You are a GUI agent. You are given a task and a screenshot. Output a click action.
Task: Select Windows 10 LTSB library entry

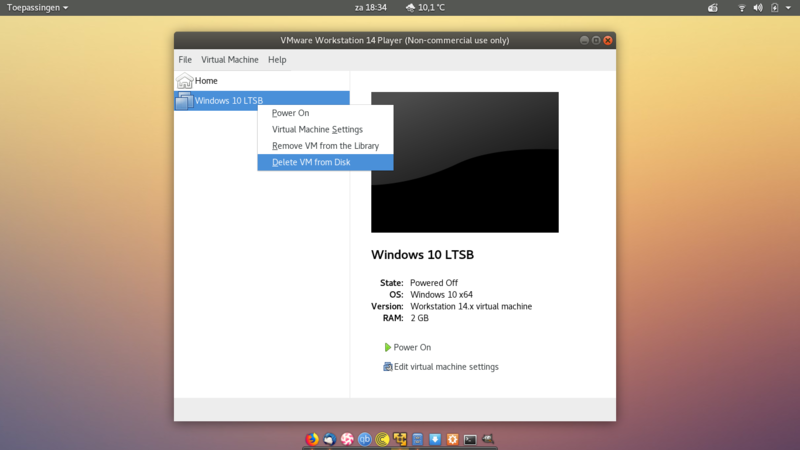tap(262, 101)
